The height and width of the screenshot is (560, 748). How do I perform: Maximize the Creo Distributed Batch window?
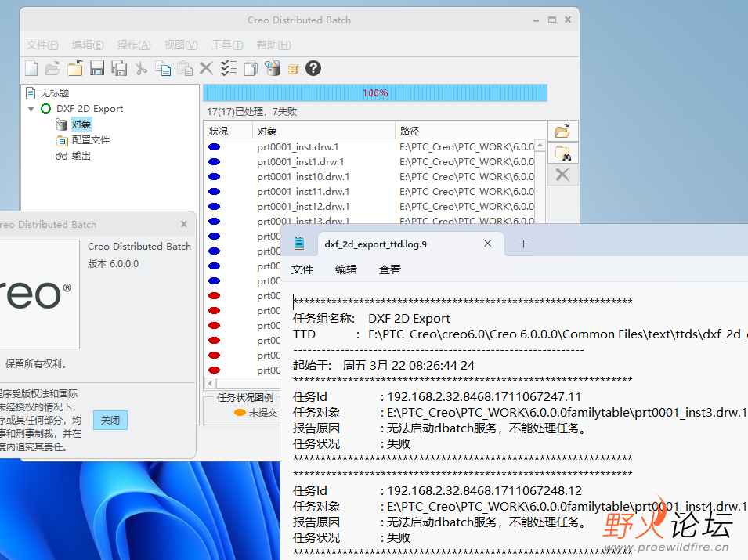552,20
